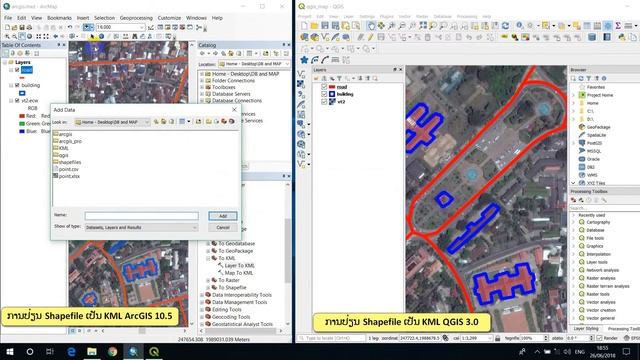Toggle vt2 layer visibility in QGIS Layers

(x=324, y=102)
